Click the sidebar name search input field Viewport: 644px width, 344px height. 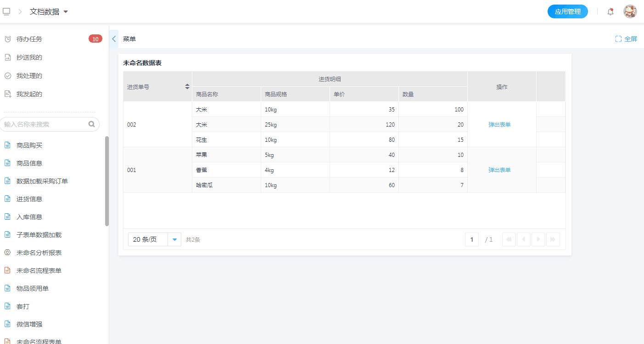tap(45, 124)
